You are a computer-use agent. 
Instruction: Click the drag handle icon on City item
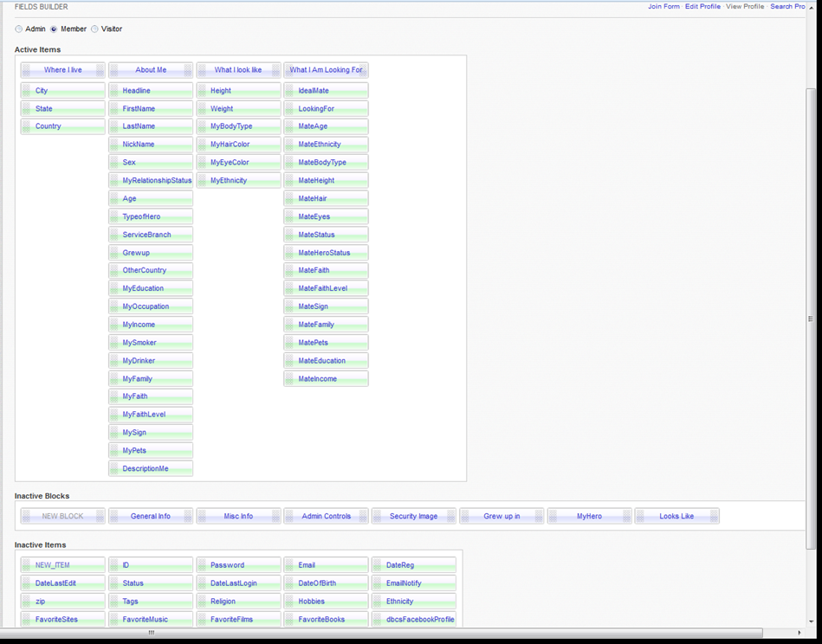coord(27,91)
